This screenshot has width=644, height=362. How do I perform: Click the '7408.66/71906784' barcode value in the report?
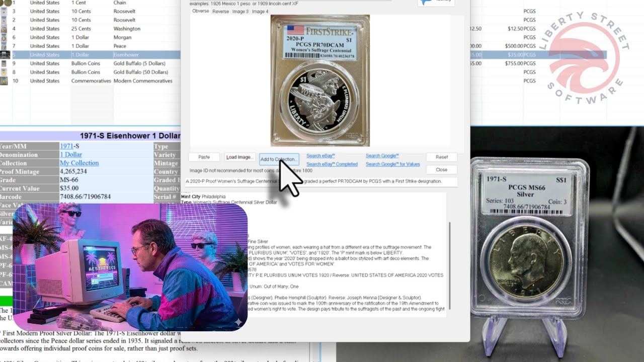[x=86, y=197]
